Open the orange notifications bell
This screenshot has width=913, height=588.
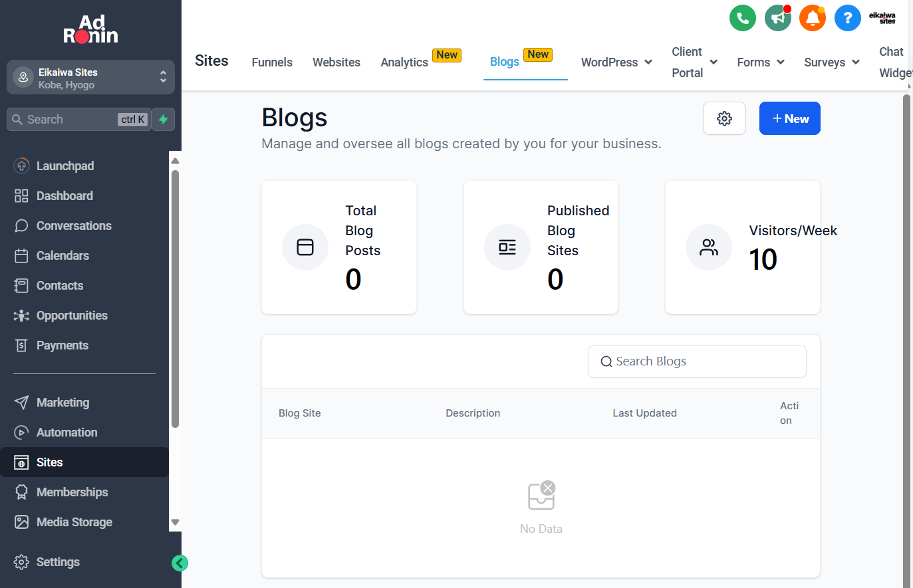[x=813, y=18]
